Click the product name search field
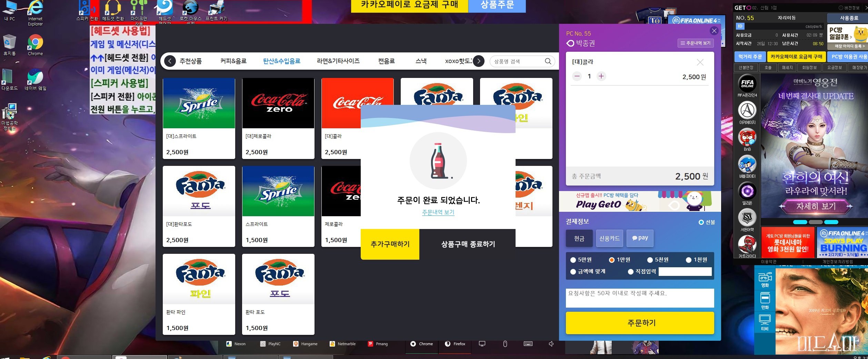 coord(517,61)
